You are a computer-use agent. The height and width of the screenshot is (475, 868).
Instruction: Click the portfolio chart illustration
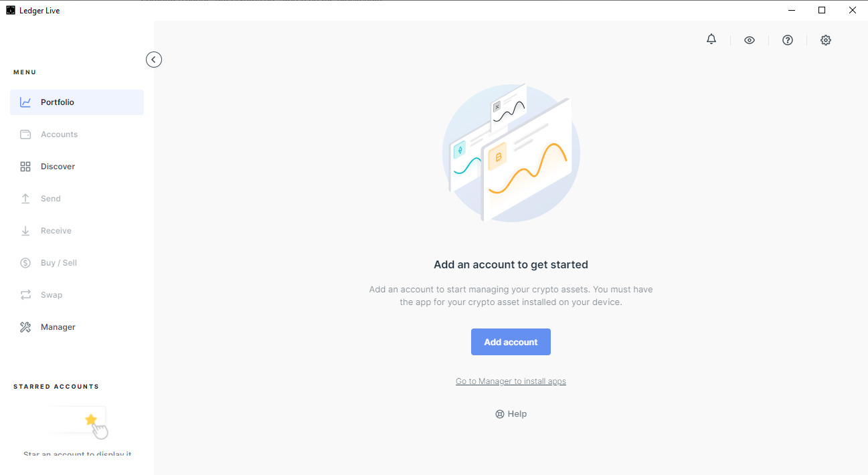511,153
